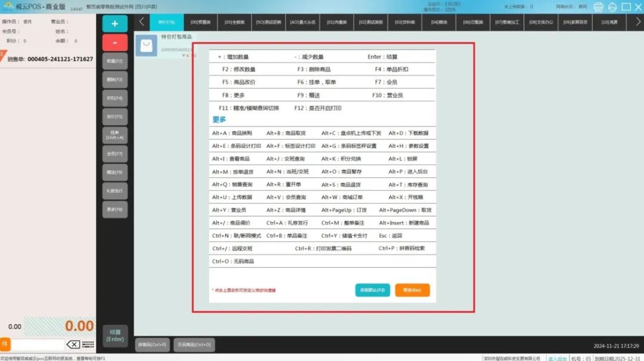The image size is (644, 361).
Task: Click the barcode input field
Action: (38, 344)
